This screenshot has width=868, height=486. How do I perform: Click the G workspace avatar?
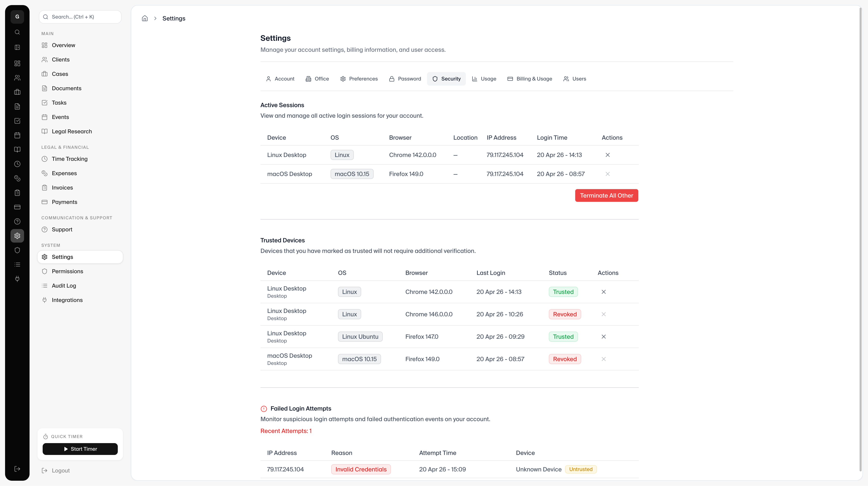(17, 17)
